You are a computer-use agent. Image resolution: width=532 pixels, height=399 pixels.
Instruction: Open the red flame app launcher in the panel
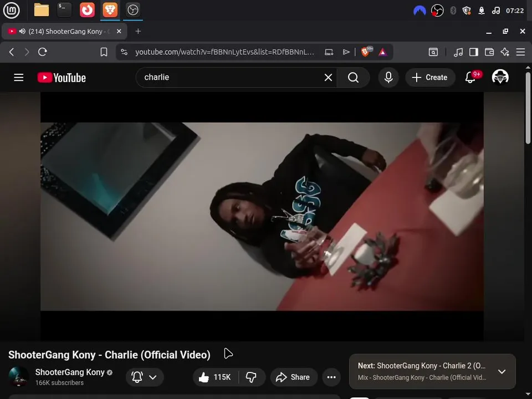pyautogui.click(x=87, y=10)
